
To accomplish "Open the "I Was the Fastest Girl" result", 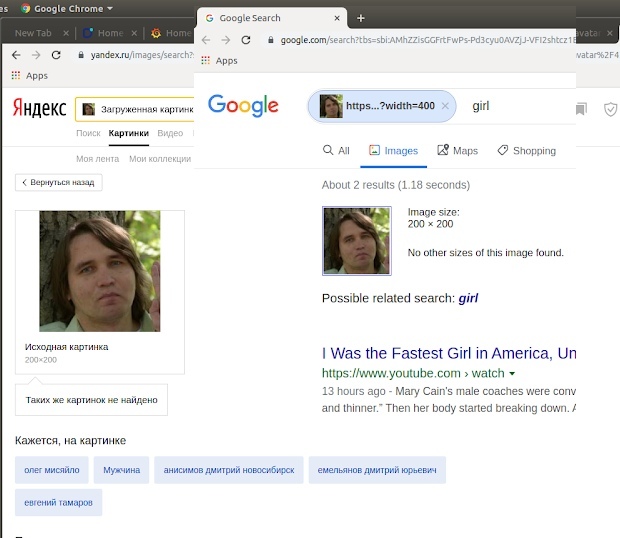I will pos(448,353).
